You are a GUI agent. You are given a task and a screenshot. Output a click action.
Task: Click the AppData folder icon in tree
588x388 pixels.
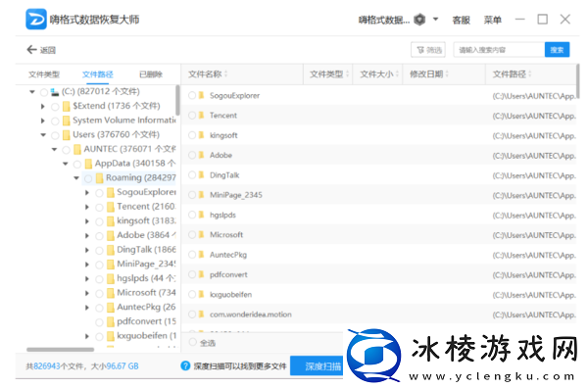pyautogui.click(x=88, y=164)
